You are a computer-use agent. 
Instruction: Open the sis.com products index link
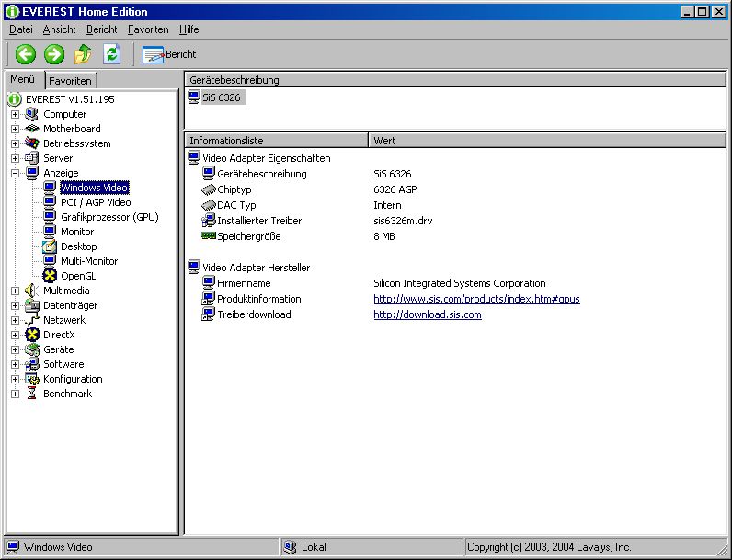476,299
